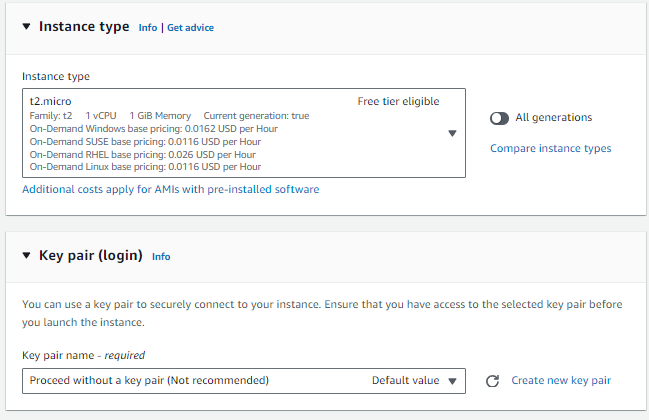This screenshot has width=649, height=420.
Task: Collapse the Key pair (login) section triangle
Action: click(26, 255)
